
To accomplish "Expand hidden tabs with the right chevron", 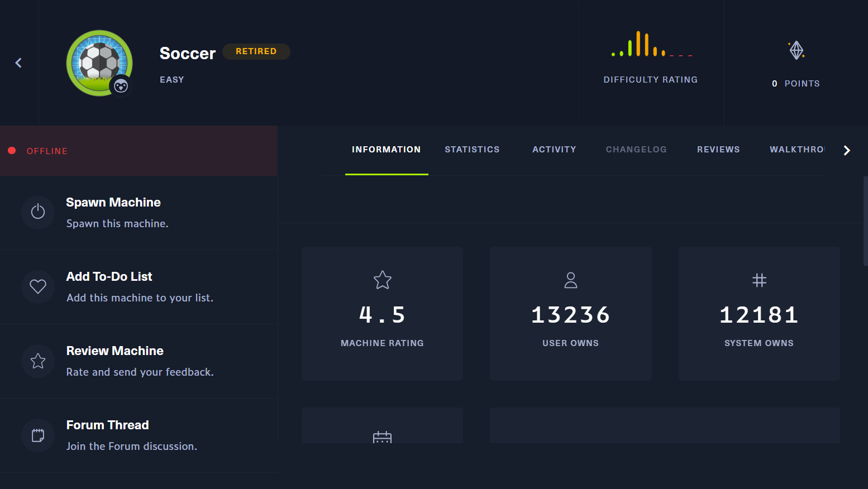I will (847, 150).
